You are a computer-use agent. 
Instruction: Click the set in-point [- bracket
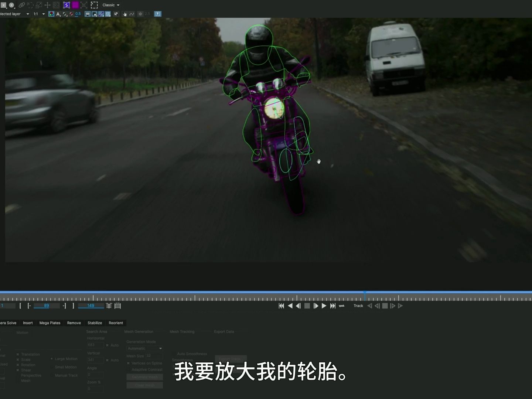[29, 306]
